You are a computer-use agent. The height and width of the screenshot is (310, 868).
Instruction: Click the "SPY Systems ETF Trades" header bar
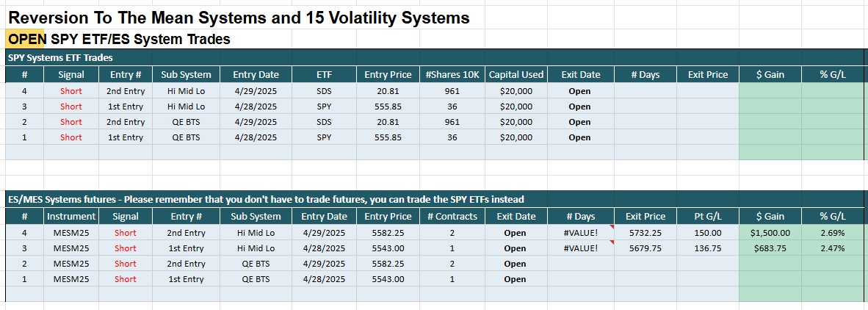pos(60,58)
